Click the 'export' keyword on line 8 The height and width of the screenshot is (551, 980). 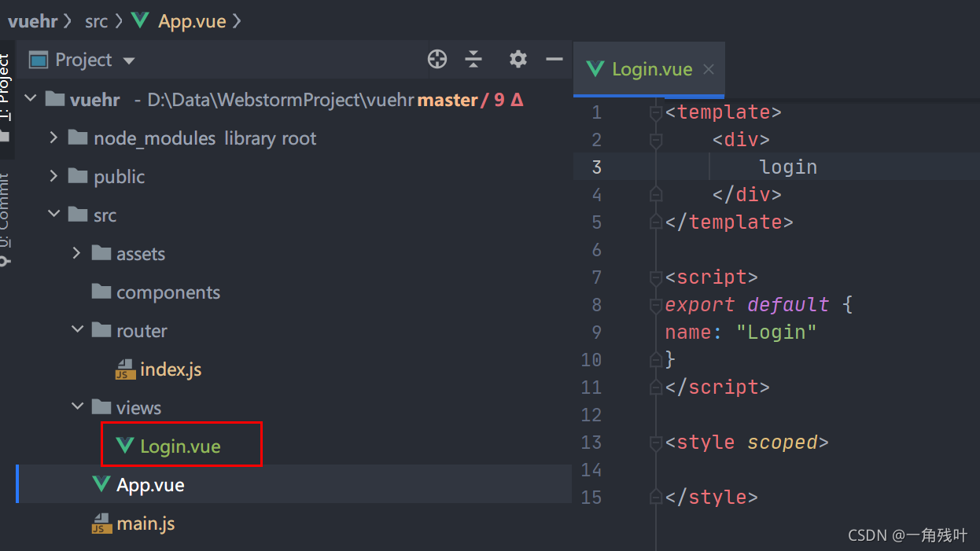(700, 305)
